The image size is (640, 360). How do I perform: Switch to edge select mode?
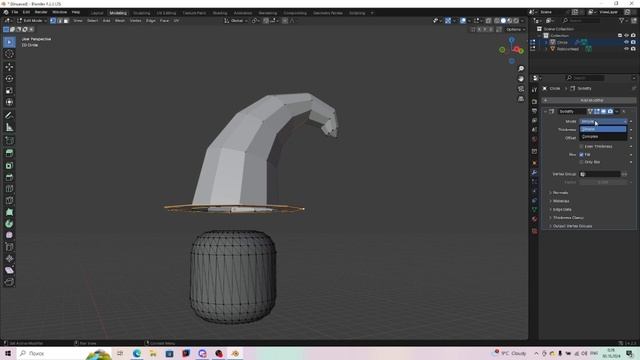click(x=60, y=20)
